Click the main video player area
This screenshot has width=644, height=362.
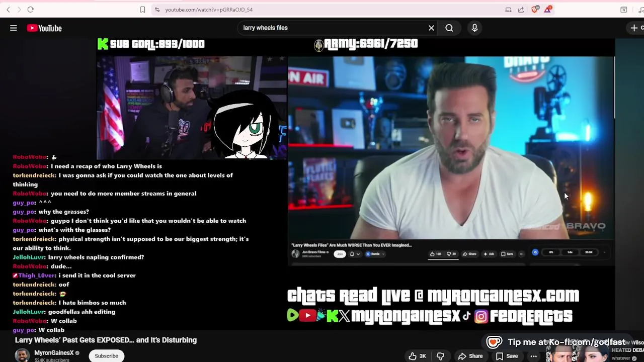coord(356,184)
